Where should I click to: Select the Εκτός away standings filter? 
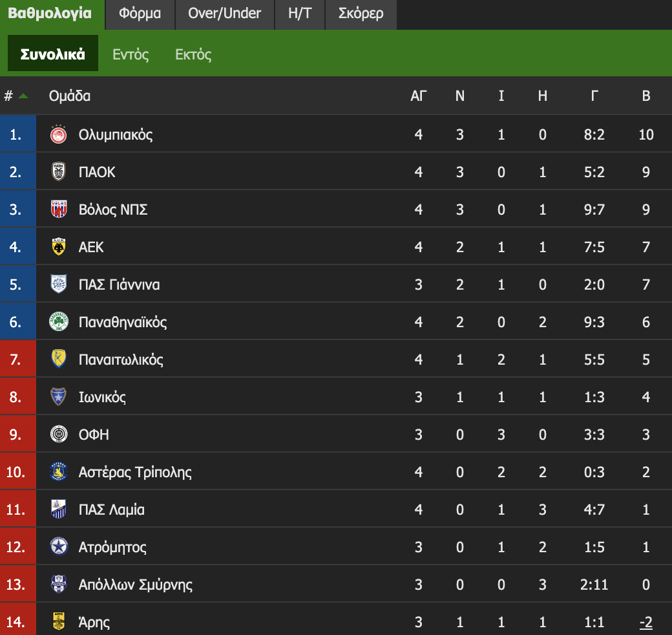(x=193, y=54)
